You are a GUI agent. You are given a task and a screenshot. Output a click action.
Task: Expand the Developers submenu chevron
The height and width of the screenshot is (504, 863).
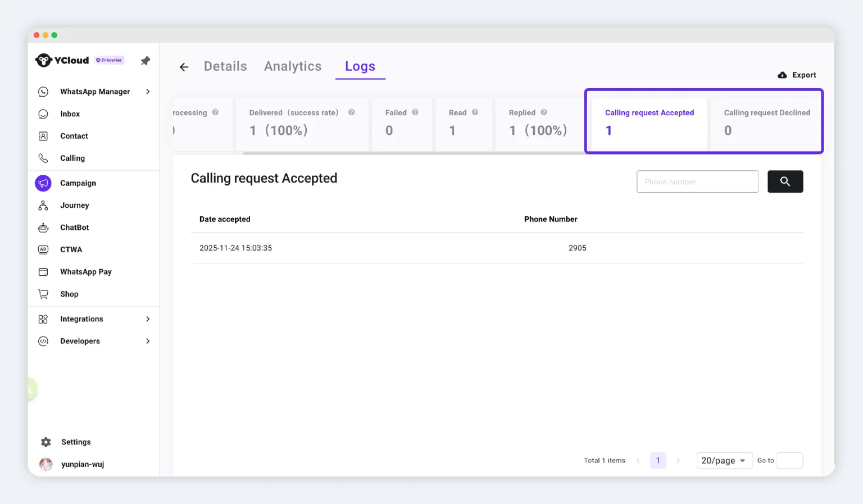click(x=148, y=341)
